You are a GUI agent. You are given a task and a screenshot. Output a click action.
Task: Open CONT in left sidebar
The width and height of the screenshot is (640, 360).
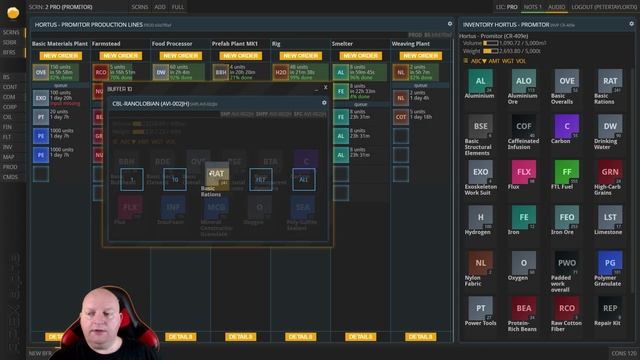click(10, 87)
